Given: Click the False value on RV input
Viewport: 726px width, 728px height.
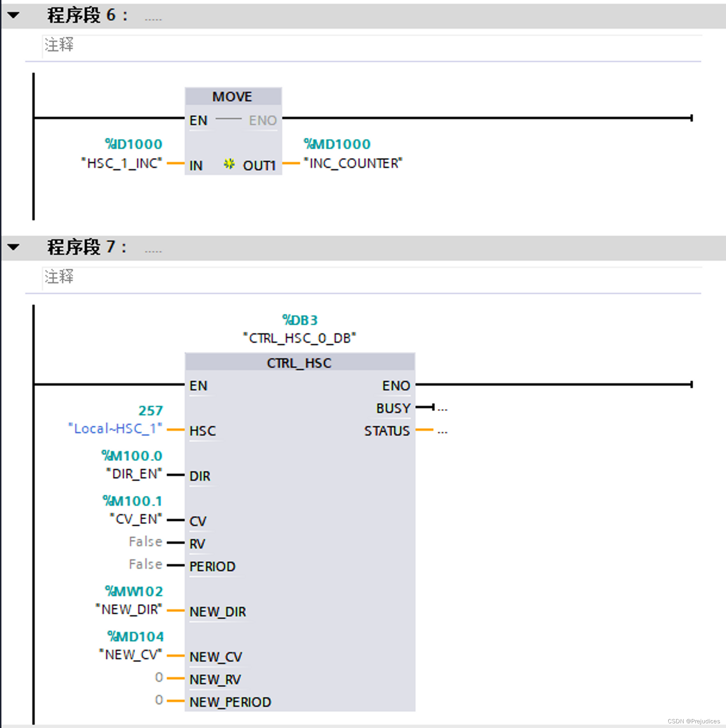Looking at the screenshot, I should pyautogui.click(x=146, y=542).
